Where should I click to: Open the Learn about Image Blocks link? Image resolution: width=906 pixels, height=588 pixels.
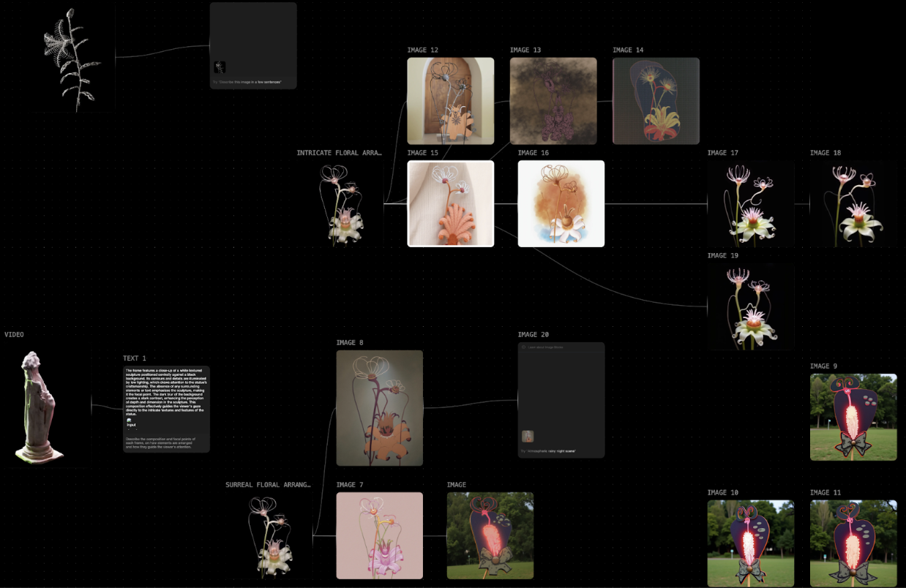tap(545, 347)
